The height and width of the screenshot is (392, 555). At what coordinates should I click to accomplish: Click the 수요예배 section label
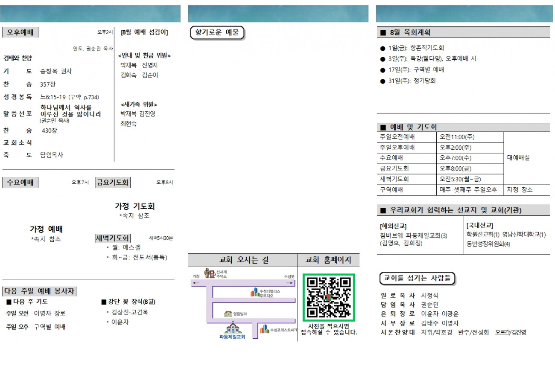(x=20, y=183)
